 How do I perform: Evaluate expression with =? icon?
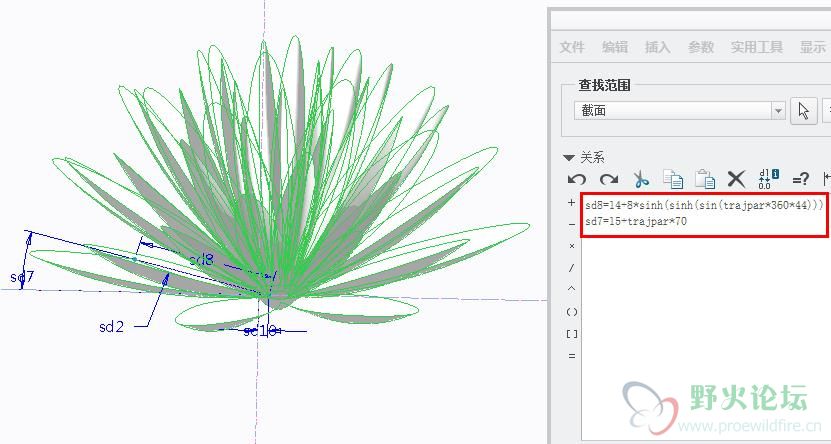click(800, 179)
